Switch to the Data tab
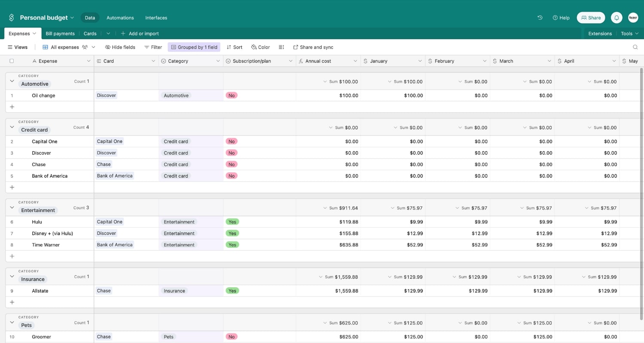 90,18
